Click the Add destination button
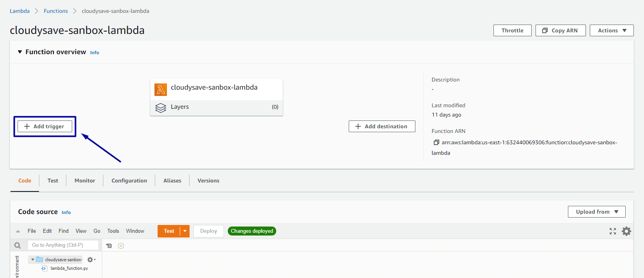The image size is (644, 278). click(382, 126)
